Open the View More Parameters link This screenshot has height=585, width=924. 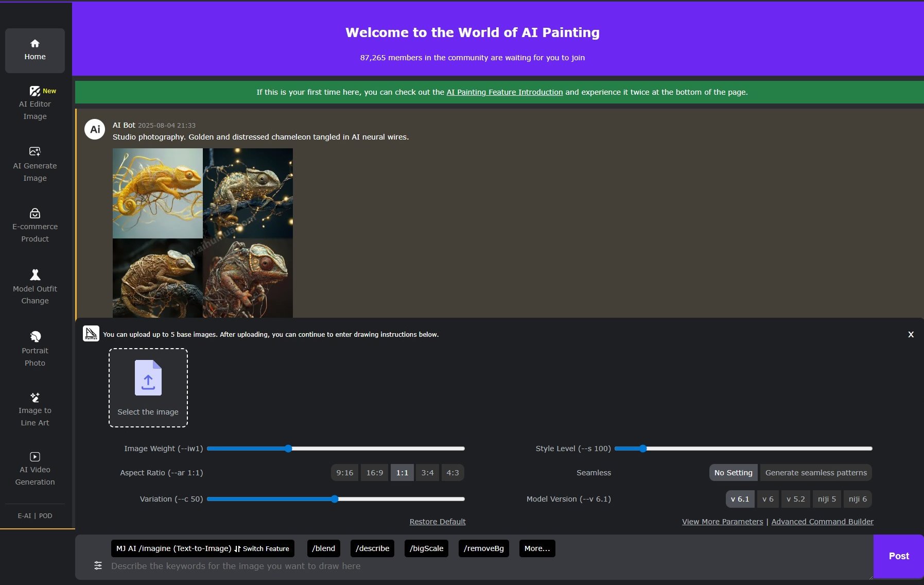coord(722,522)
